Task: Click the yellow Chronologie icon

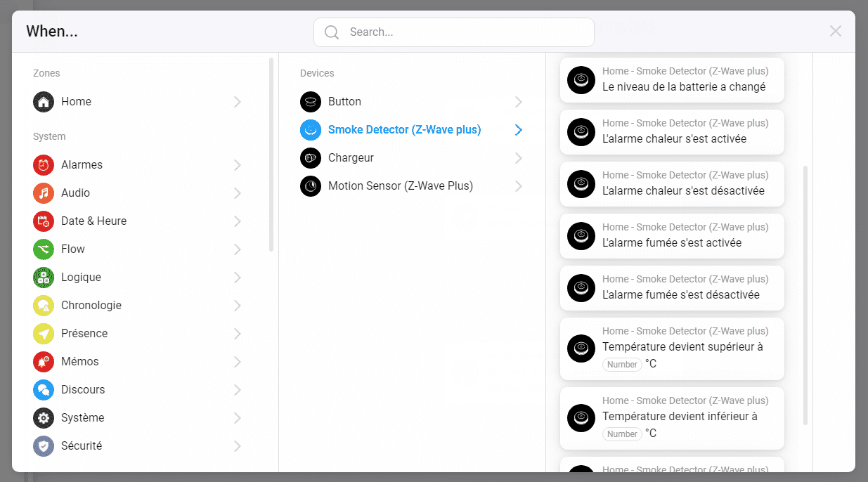Action: point(44,306)
